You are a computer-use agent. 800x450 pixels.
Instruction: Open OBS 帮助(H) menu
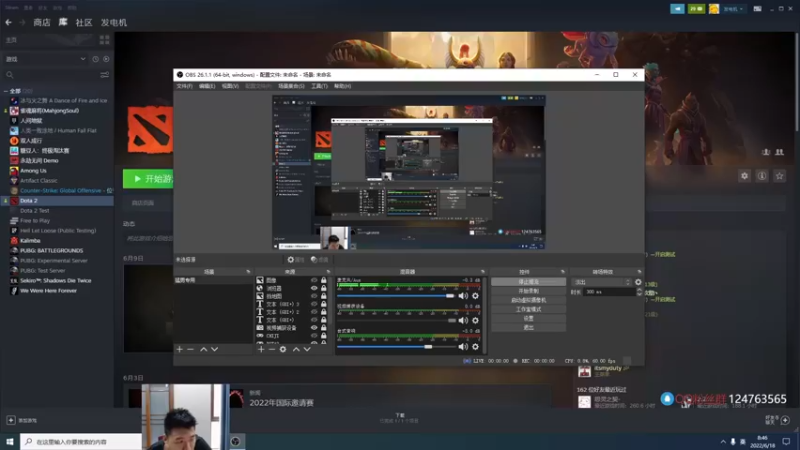(x=342, y=86)
